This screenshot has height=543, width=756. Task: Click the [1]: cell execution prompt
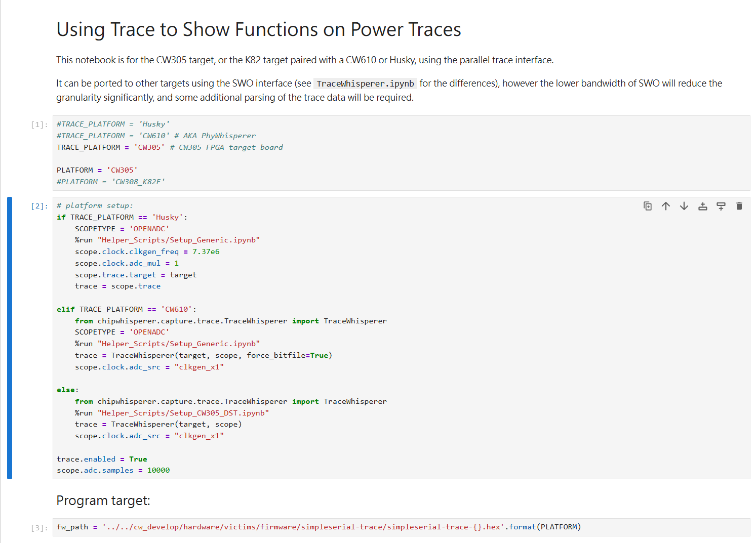coord(39,124)
